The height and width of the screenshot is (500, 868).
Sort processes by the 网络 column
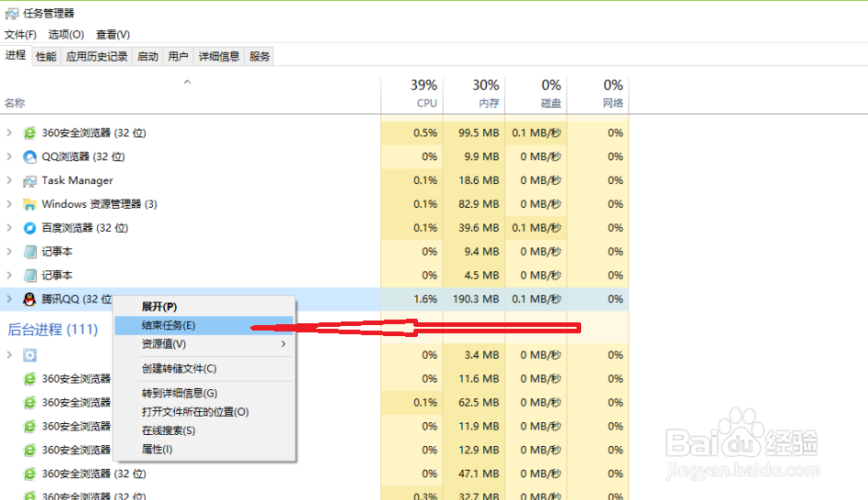tap(599, 95)
